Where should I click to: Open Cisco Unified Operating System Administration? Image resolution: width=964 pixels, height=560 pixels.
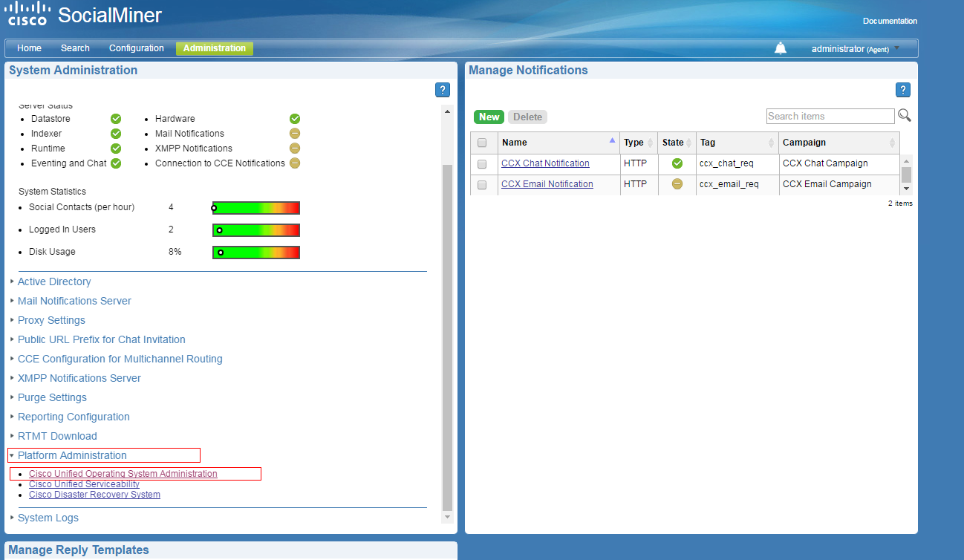[123, 474]
